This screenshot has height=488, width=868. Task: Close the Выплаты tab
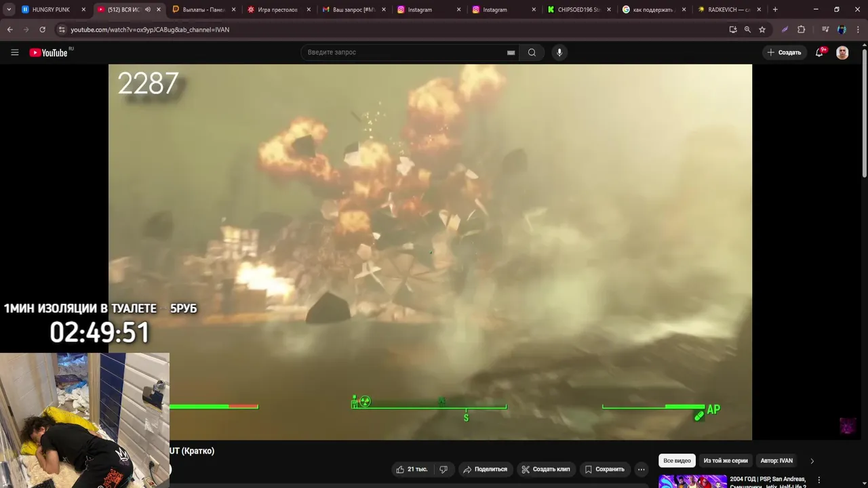point(234,9)
